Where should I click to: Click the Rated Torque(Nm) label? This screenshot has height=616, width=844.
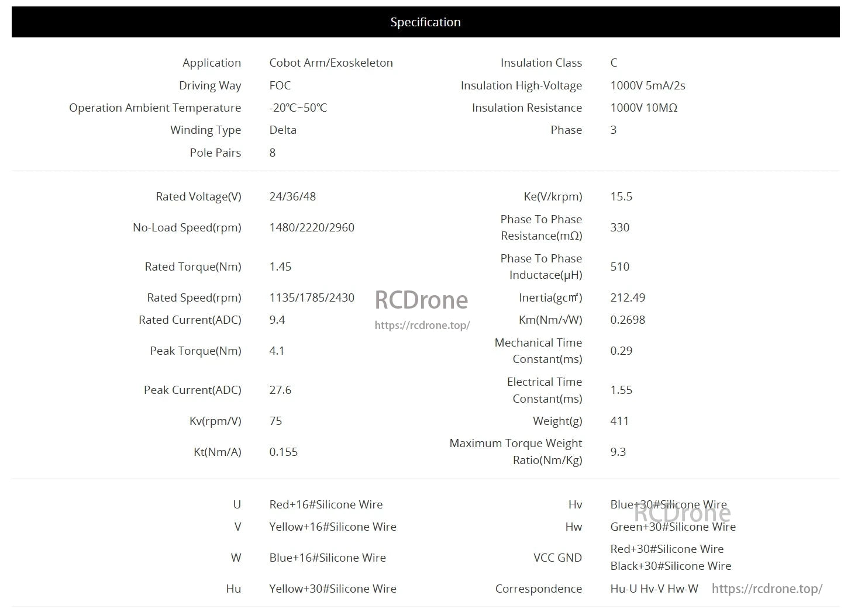point(193,267)
